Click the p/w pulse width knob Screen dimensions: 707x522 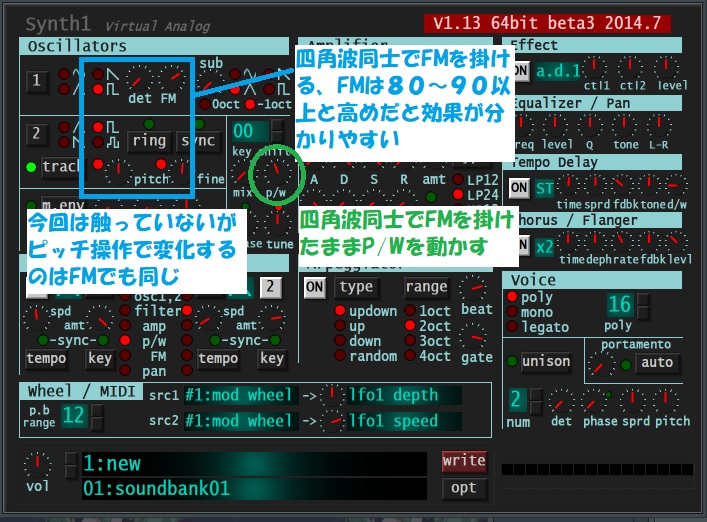click(276, 171)
